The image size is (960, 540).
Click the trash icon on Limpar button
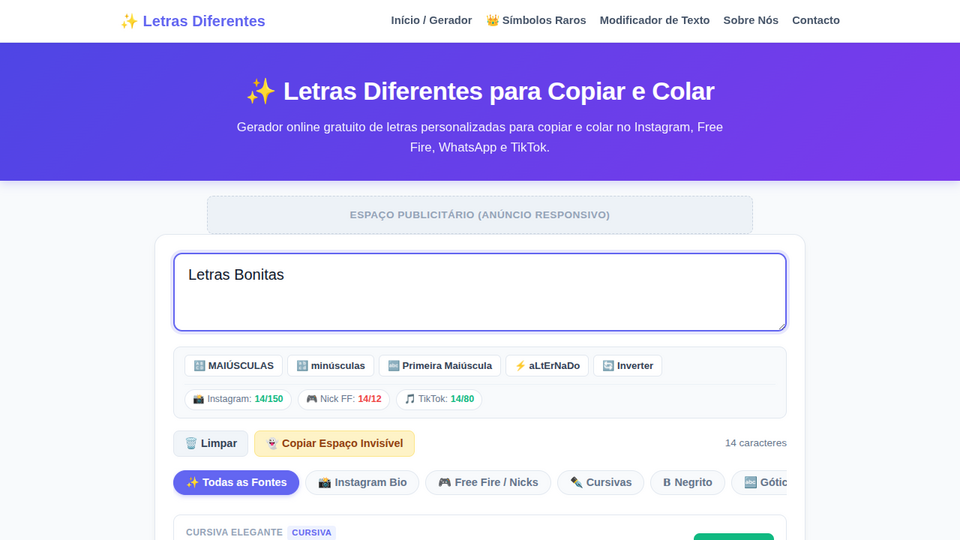[191, 443]
